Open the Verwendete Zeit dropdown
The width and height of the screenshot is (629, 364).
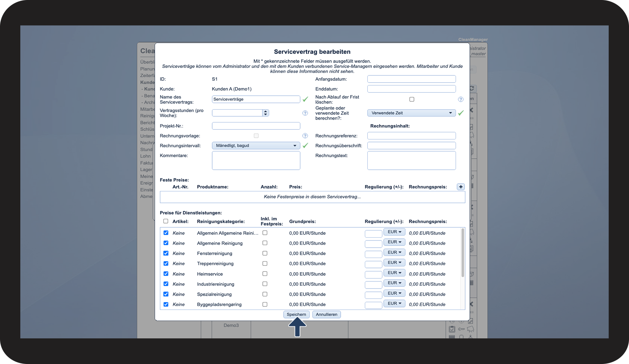tap(412, 113)
